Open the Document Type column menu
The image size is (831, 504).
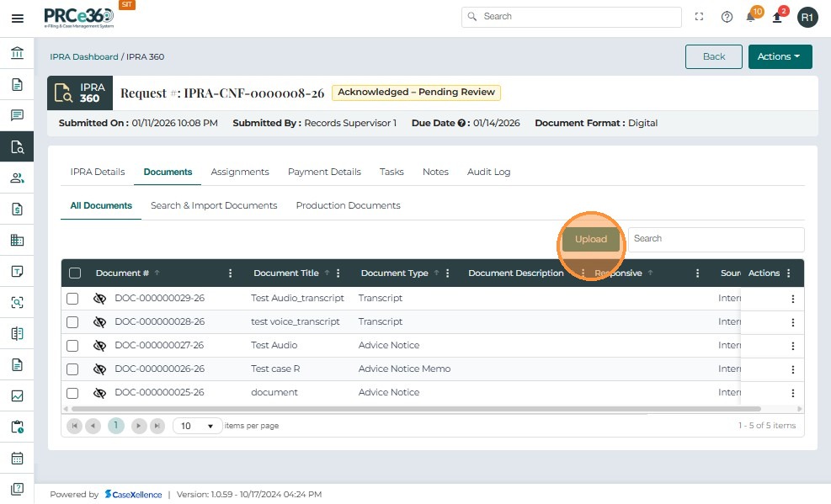point(448,273)
